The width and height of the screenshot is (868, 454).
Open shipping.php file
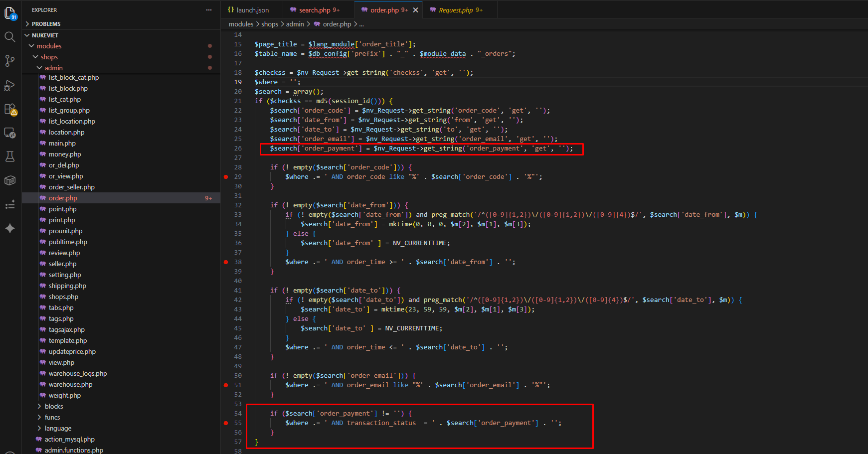point(67,286)
